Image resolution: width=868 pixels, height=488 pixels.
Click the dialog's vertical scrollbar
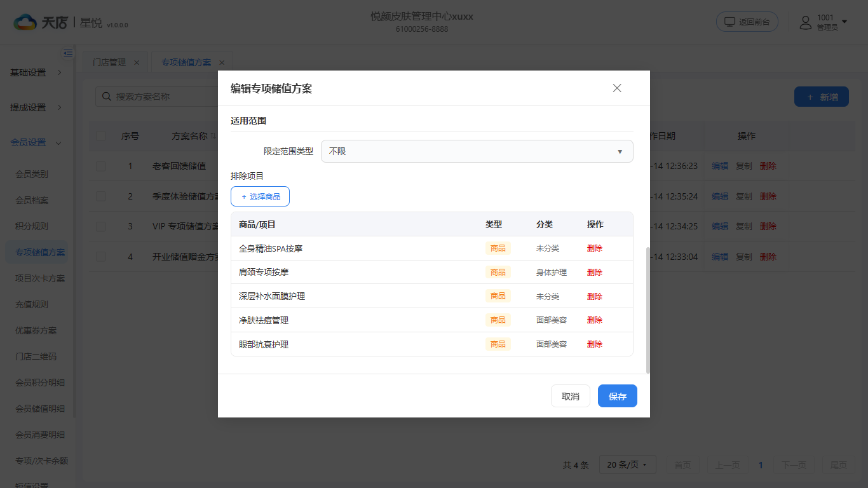coord(648,310)
